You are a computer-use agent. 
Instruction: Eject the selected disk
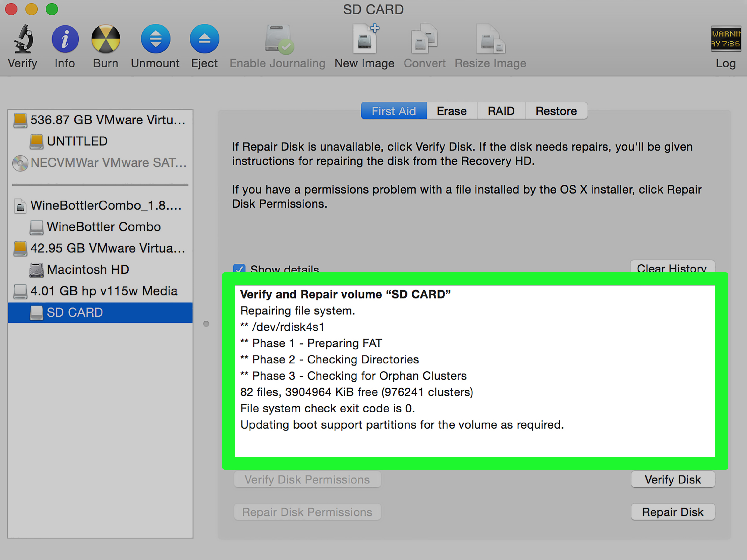point(204,39)
